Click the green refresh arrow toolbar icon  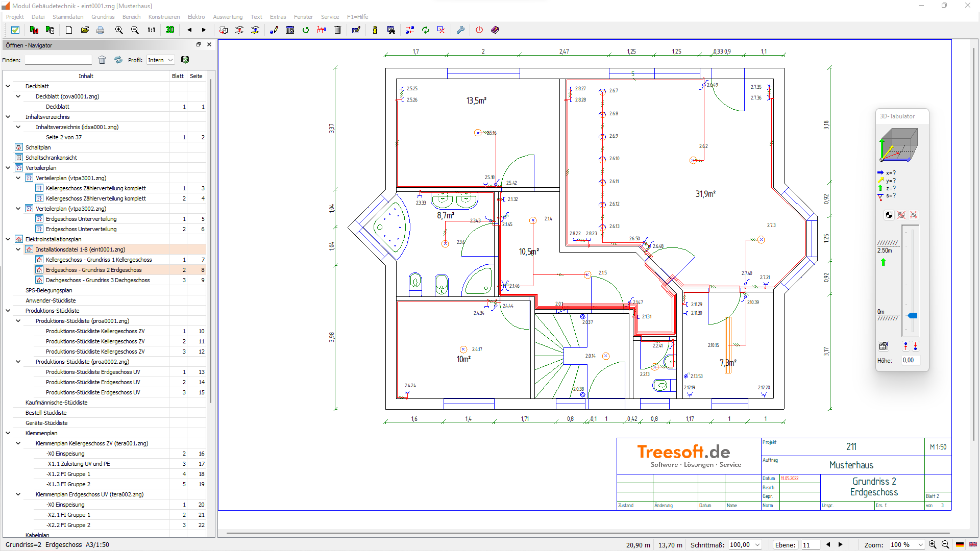click(306, 30)
